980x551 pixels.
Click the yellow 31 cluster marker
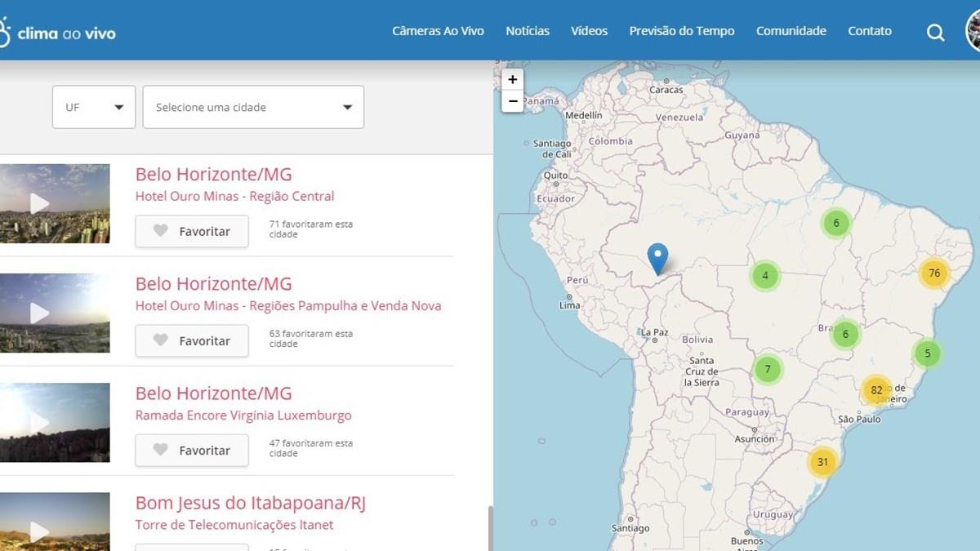pos(822,462)
